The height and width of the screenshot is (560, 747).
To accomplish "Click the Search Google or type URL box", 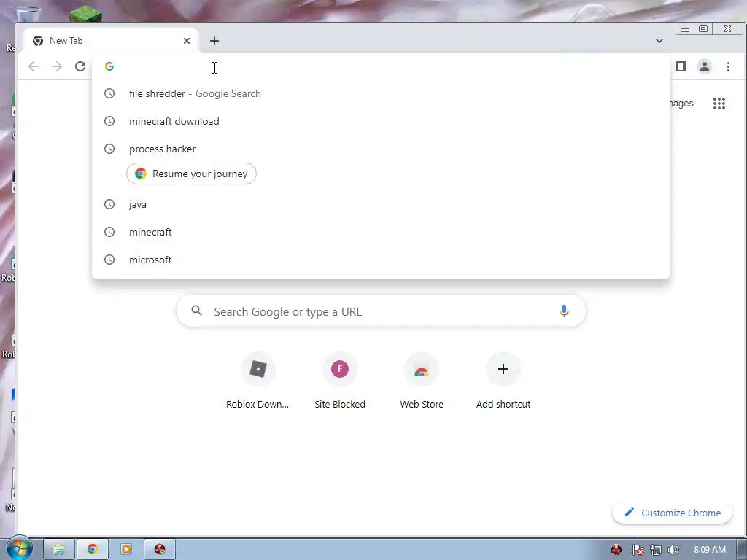I will point(381,311).
